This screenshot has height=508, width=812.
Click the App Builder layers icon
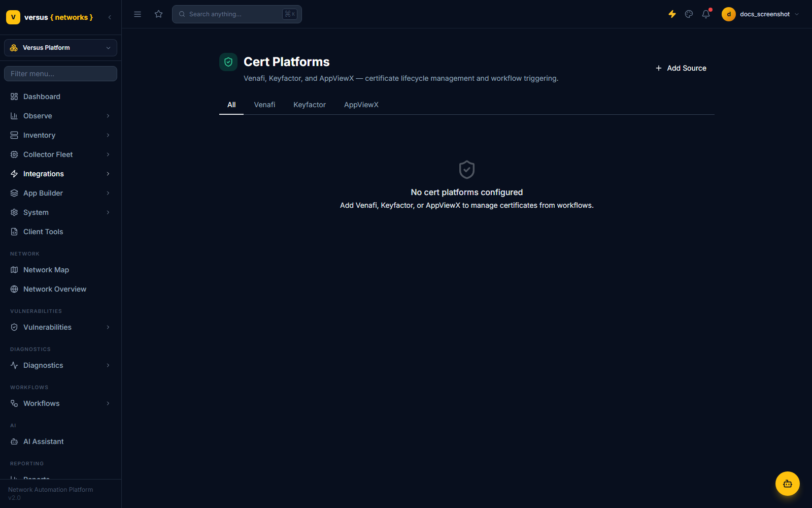tap(14, 193)
